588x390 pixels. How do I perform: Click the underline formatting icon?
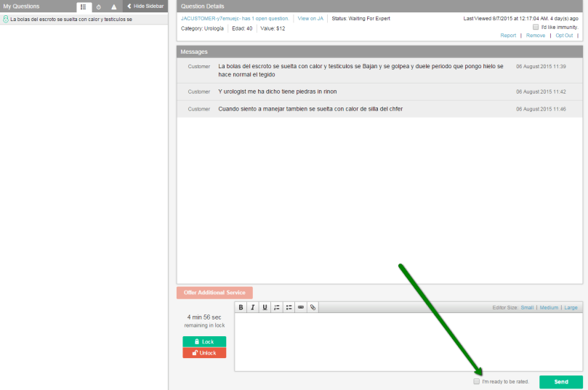[265, 307]
